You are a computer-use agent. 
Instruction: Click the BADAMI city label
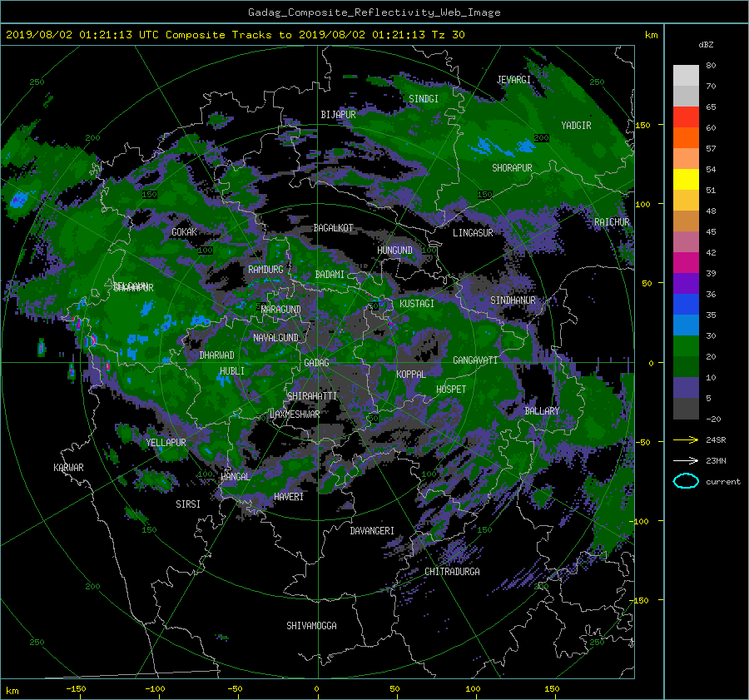click(x=330, y=275)
